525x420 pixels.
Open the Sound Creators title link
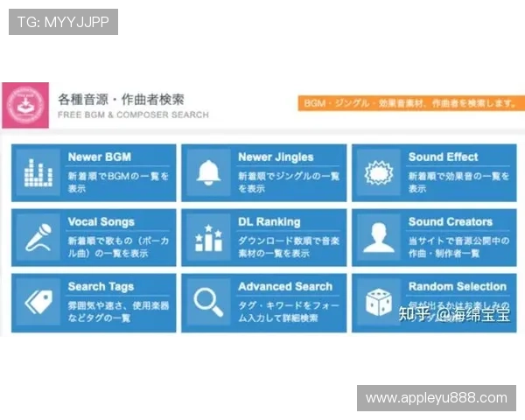(451, 221)
